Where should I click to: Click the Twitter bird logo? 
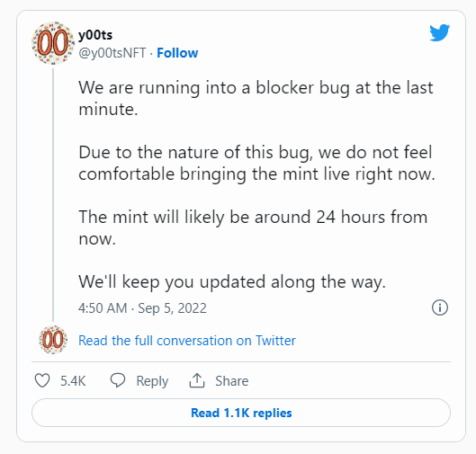click(439, 32)
